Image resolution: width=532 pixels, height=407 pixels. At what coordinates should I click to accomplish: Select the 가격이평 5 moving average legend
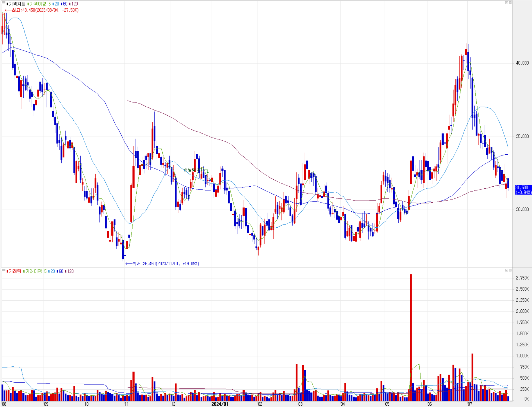pyautogui.click(x=40, y=4)
